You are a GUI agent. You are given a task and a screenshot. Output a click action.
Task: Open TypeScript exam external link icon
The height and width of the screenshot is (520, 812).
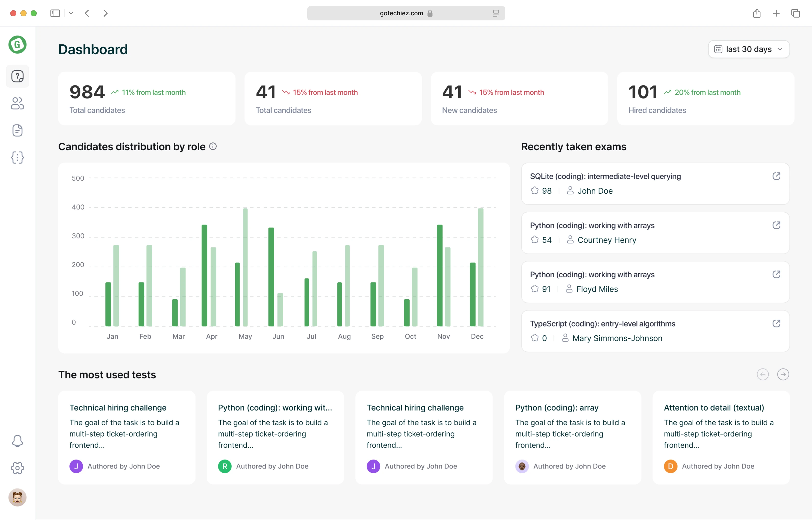point(776,323)
